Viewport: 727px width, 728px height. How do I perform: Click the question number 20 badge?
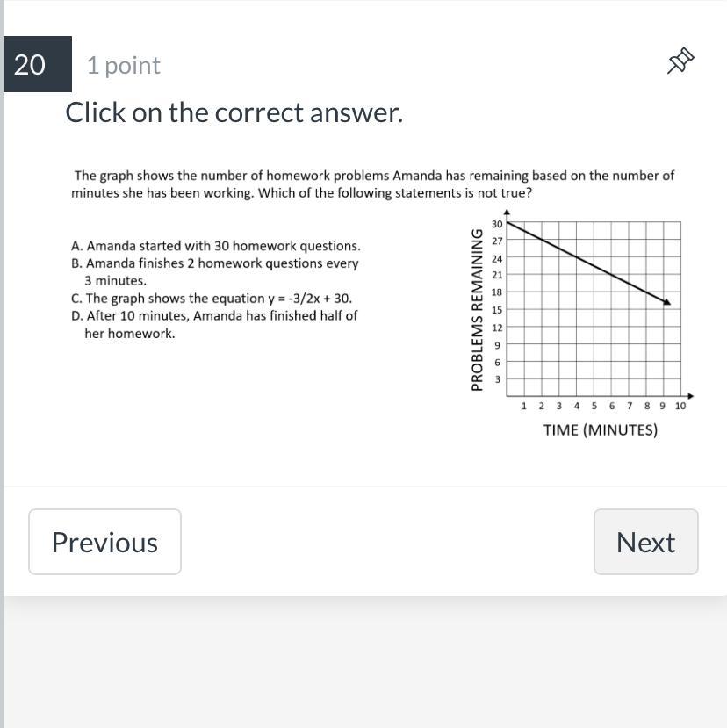point(38,64)
